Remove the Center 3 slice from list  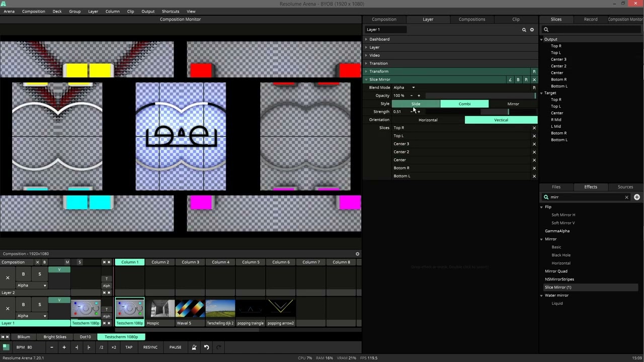tap(534, 144)
